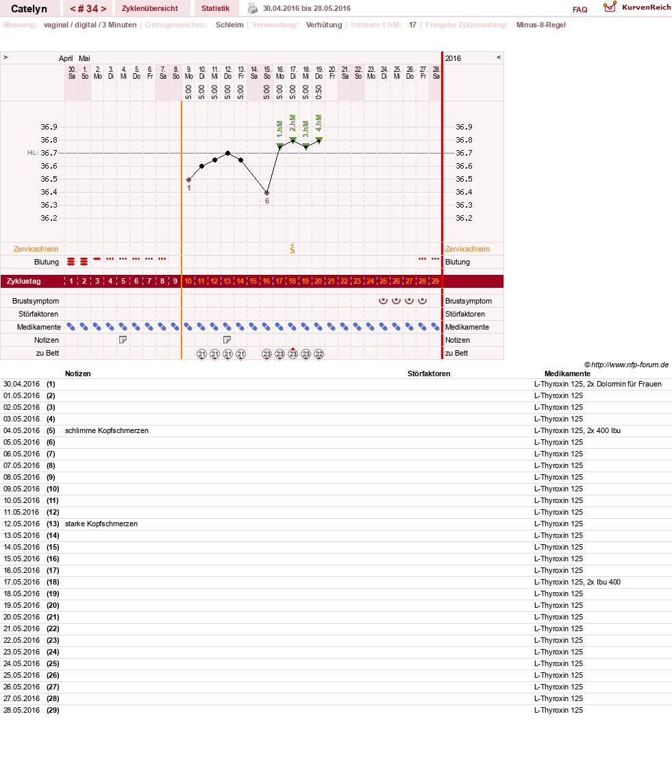Click cycle day 10 in the Zyklustag bar
This screenshot has width=672, height=784.
(x=188, y=282)
